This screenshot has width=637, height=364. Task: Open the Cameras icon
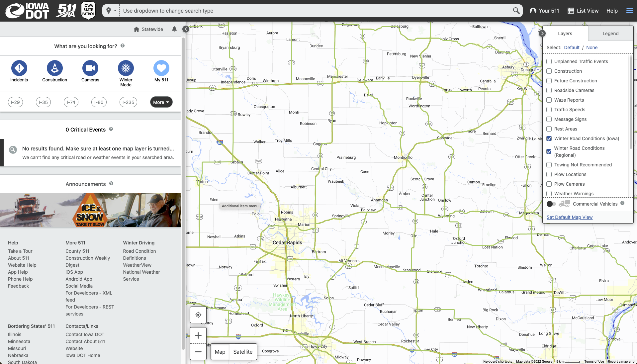click(90, 68)
